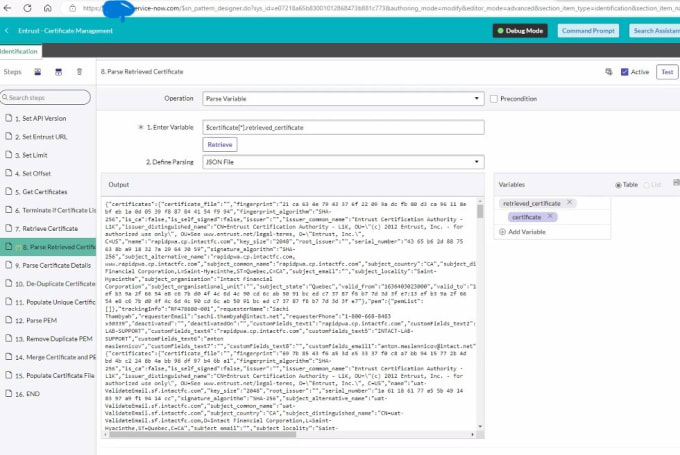Click Output vertical scrollbar thumb
The width and height of the screenshot is (680, 455).
[x=480, y=211]
